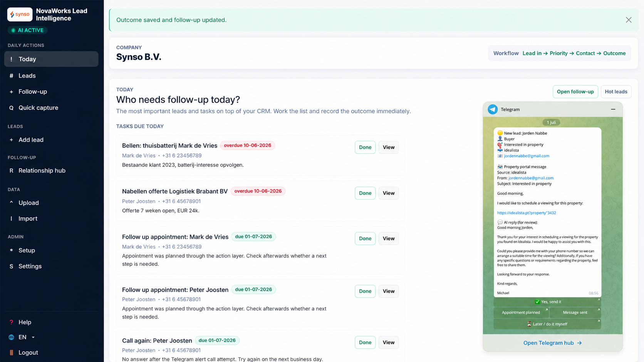Click the plus icon beside Follow-up
644x362 pixels.
click(11, 92)
